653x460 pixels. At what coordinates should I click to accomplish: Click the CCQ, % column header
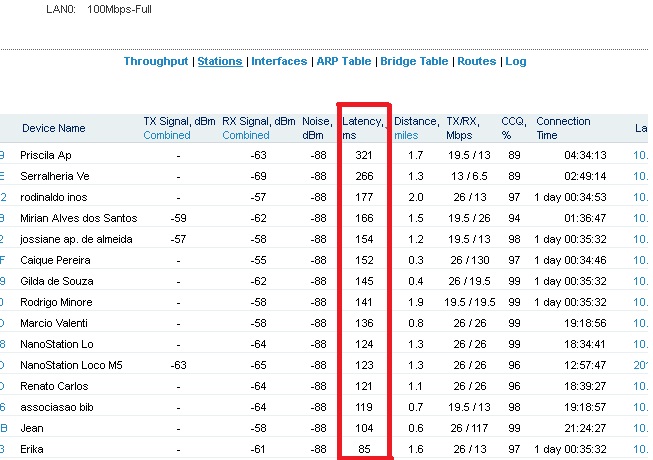pos(513,128)
